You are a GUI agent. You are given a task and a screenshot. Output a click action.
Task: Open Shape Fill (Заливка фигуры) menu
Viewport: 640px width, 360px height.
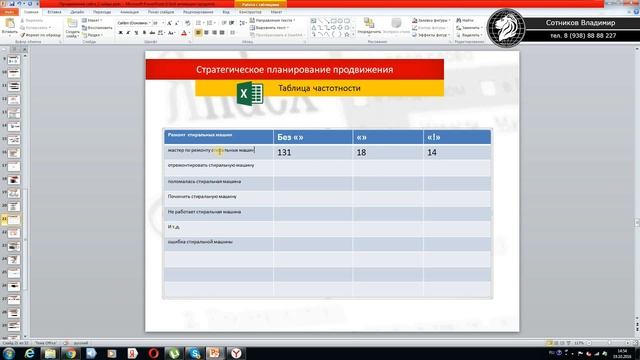pyautogui.click(x=431, y=20)
